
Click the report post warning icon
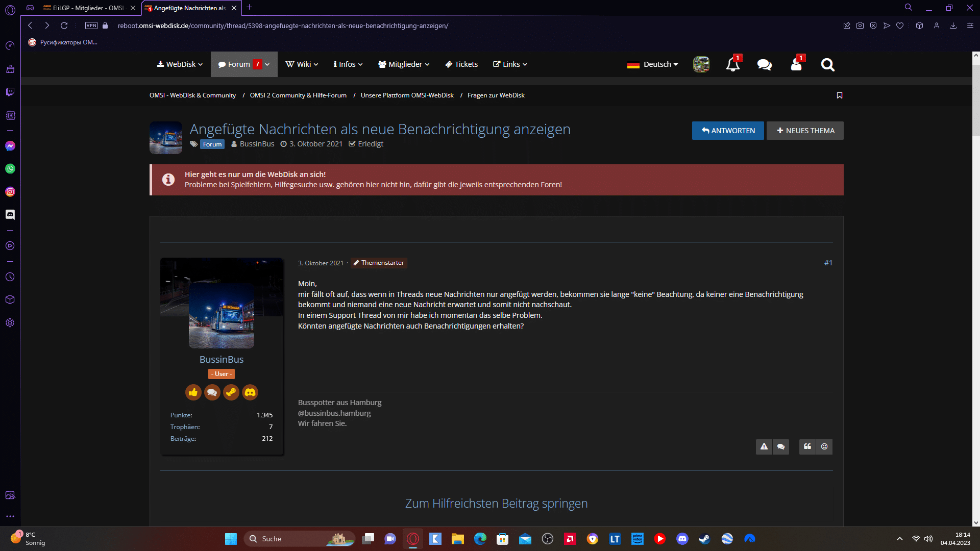tap(764, 447)
